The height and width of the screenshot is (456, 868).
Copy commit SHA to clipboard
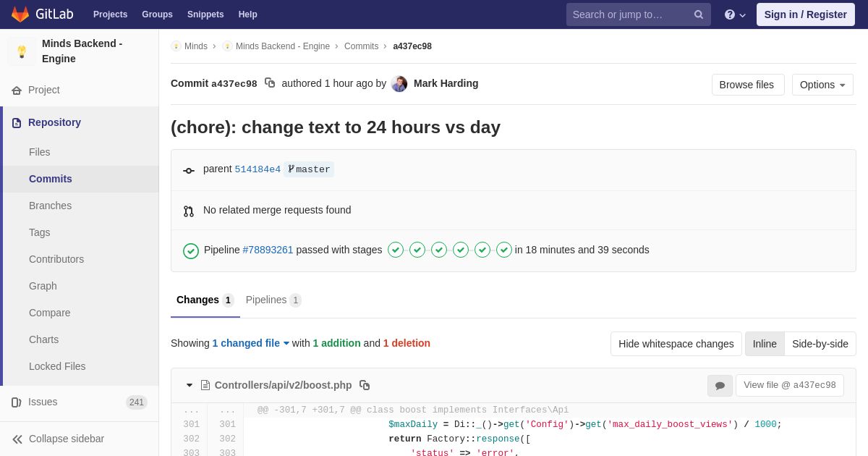click(270, 83)
